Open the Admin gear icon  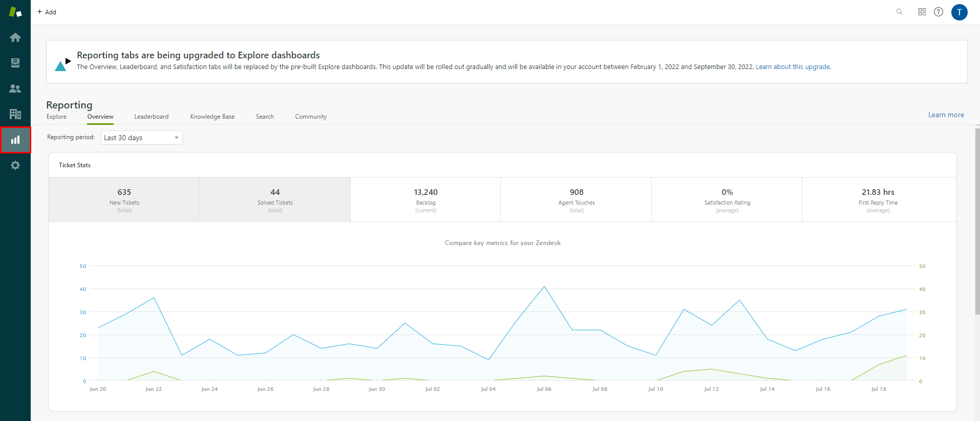coord(15,165)
